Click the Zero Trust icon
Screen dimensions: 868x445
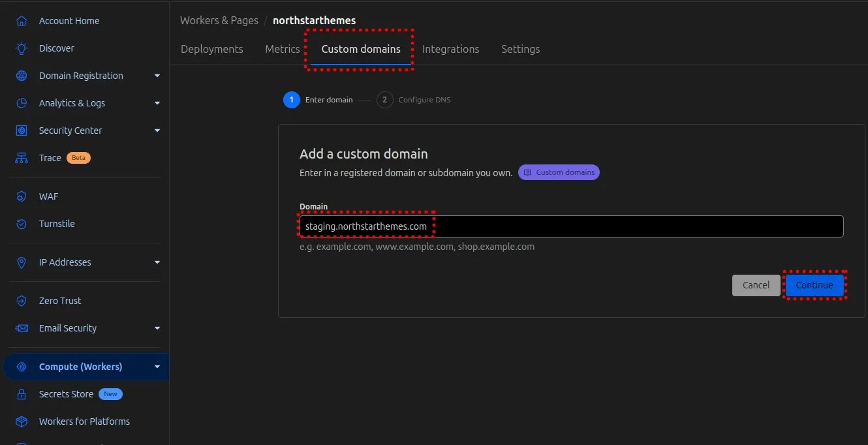[22, 301]
